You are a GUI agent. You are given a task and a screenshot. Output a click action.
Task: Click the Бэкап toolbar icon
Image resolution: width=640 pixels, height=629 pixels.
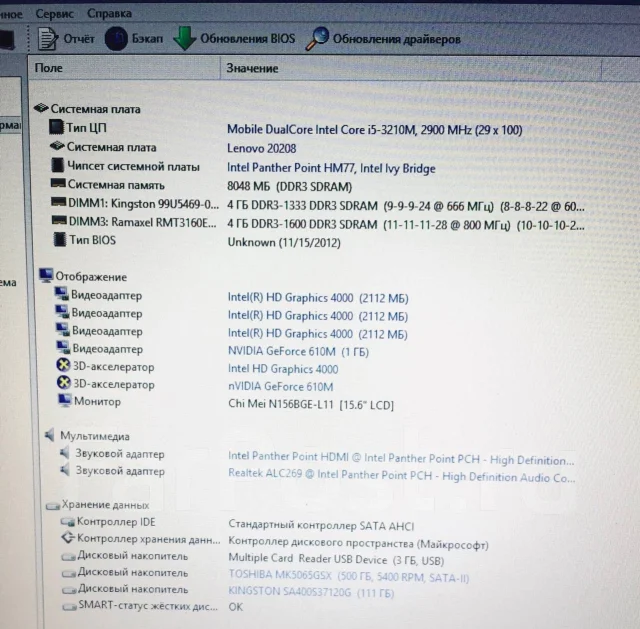click(116, 38)
